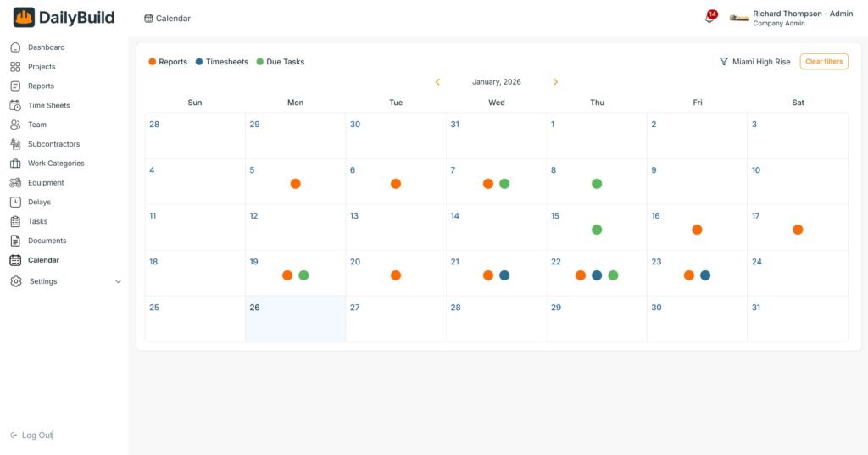Click the Subcontractors icon in sidebar
868x455 pixels.
[15, 144]
